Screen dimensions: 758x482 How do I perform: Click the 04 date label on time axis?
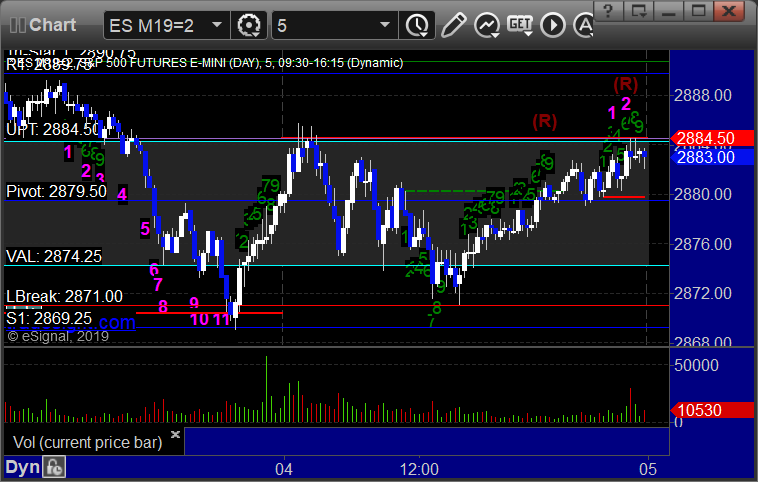284,469
